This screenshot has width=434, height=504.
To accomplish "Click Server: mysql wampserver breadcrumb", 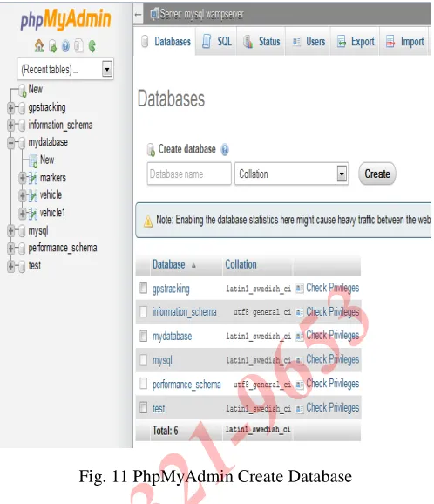I will tap(201, 14).
